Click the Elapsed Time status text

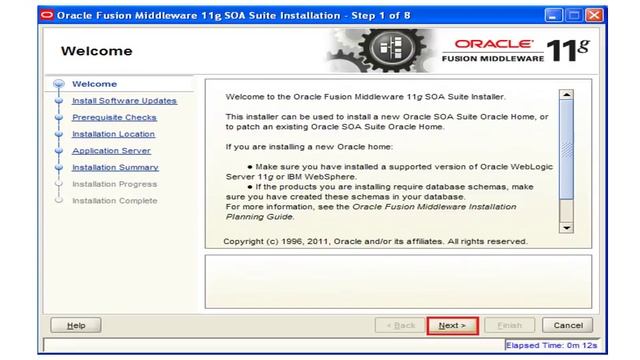pos(551,346)
